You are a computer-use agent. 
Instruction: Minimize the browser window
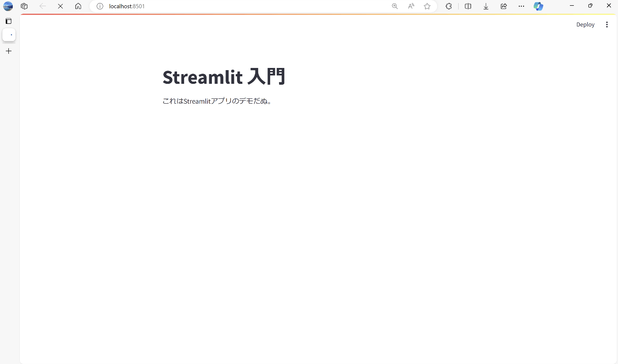572,6
